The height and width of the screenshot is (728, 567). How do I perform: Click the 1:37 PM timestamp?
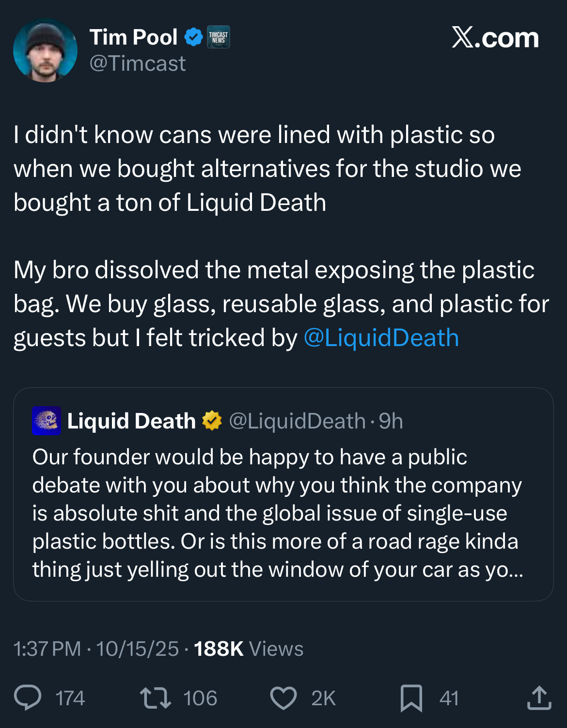point(47,649)
